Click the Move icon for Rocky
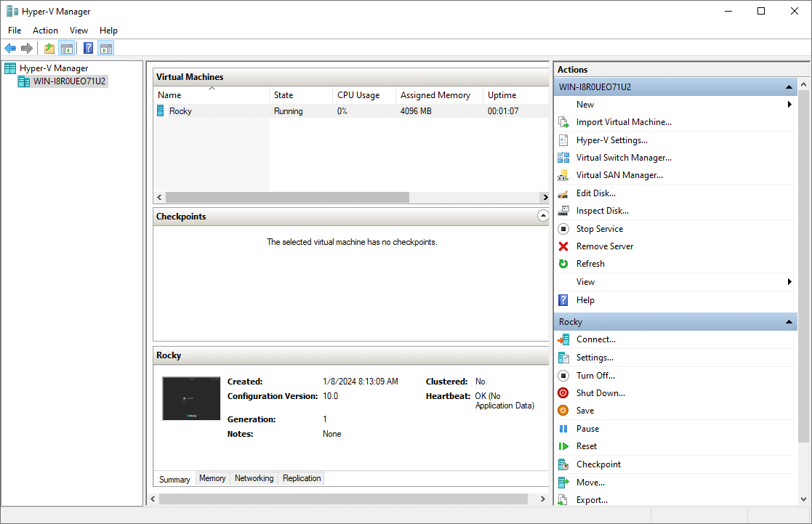Viewport: 812px width, 524px height. click(x=563, y=483)
